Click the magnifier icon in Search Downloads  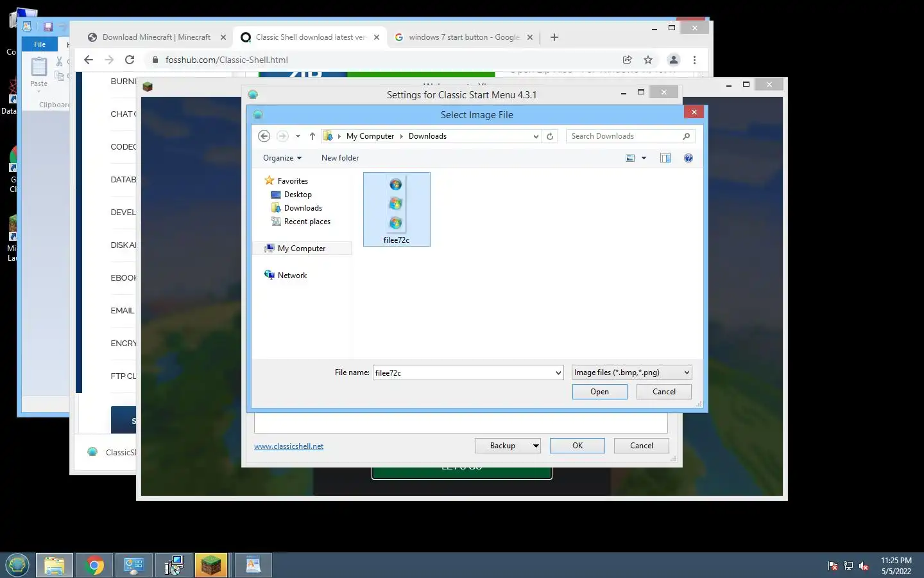[686, 136]
